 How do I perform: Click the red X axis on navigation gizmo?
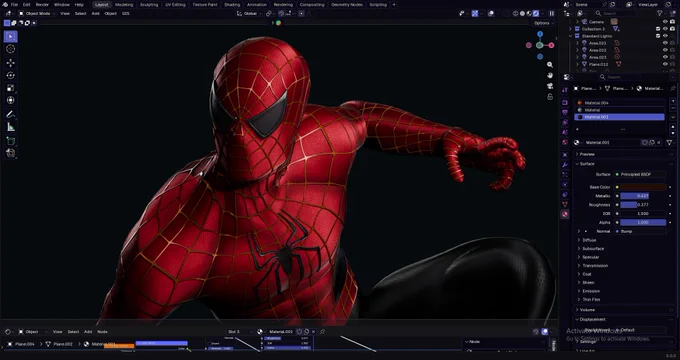pos(551,45)
